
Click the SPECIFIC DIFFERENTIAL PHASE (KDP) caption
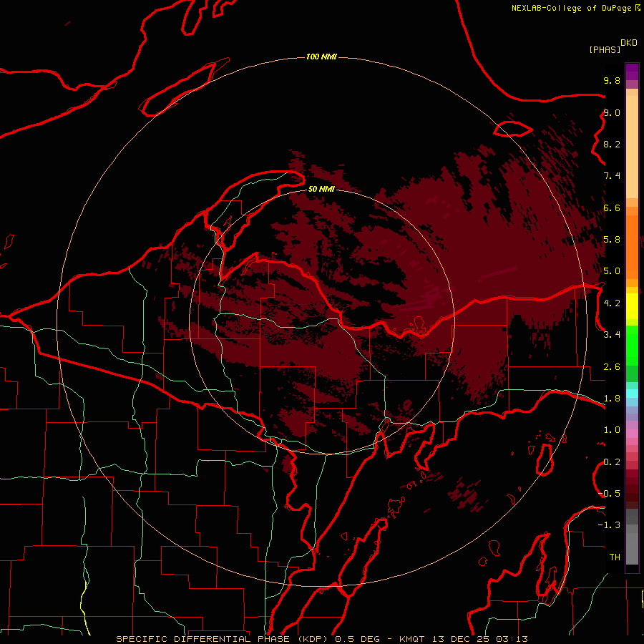coord(223,639)
